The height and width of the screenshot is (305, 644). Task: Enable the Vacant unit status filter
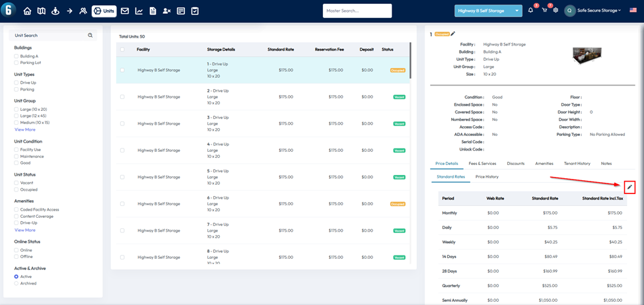(x=17, y=182)
